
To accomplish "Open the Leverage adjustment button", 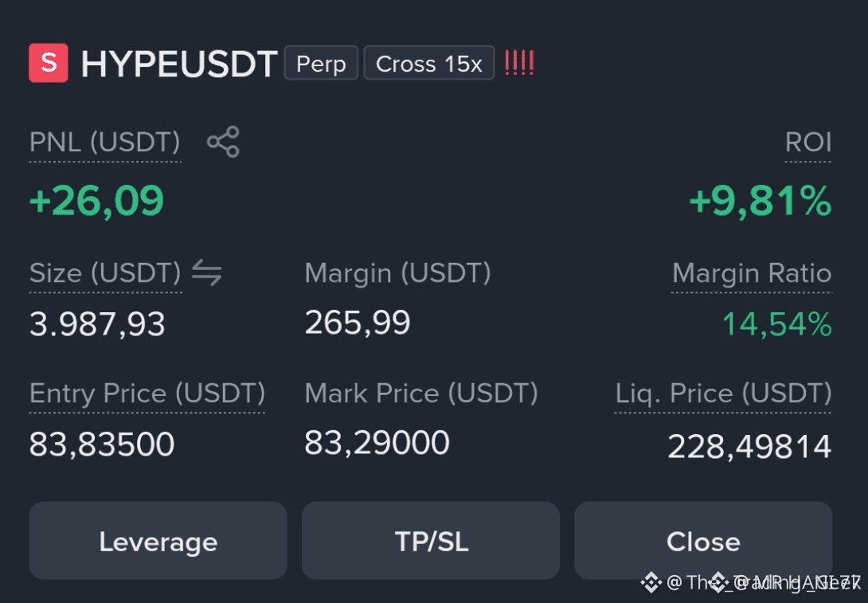I will [158, 541].
